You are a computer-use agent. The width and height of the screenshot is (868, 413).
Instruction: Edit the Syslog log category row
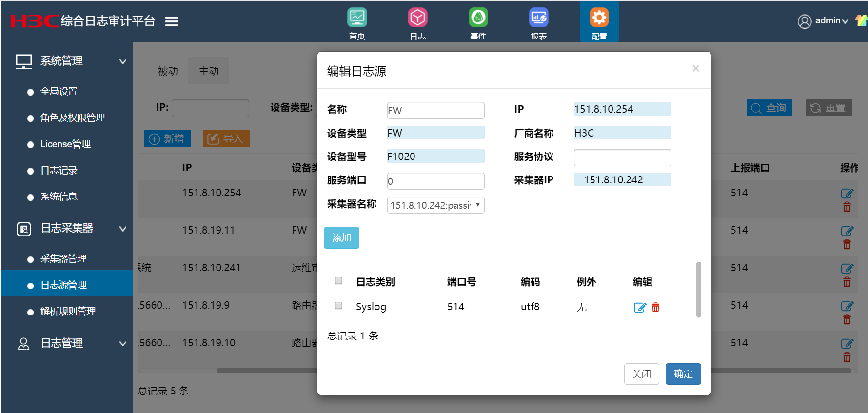[639, 308]
